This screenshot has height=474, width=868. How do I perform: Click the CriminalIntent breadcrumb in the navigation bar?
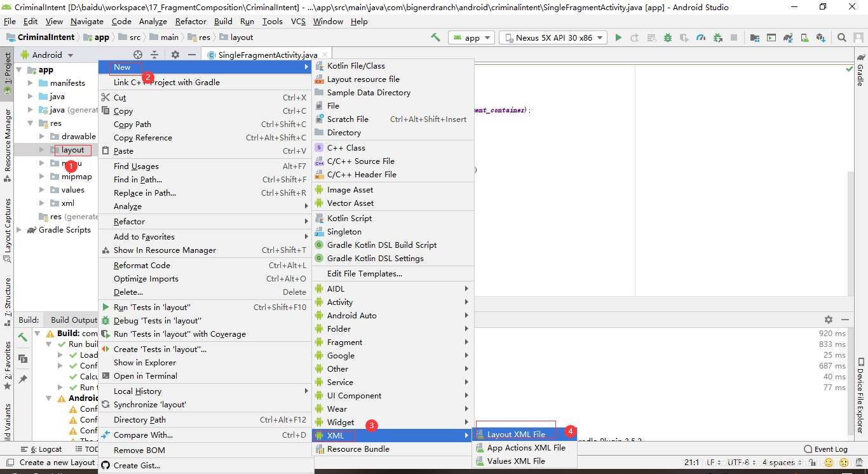[39, 37]
